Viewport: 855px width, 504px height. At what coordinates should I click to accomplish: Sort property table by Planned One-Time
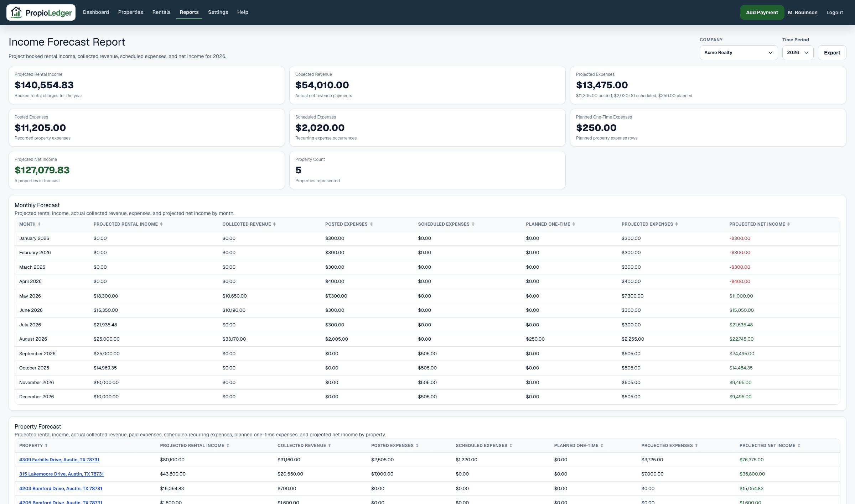(579, 446)
